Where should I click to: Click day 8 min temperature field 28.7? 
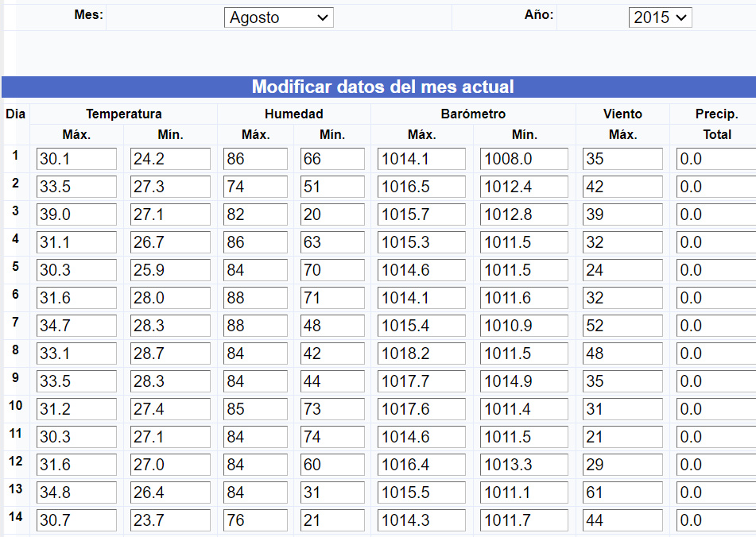point(170,353)
